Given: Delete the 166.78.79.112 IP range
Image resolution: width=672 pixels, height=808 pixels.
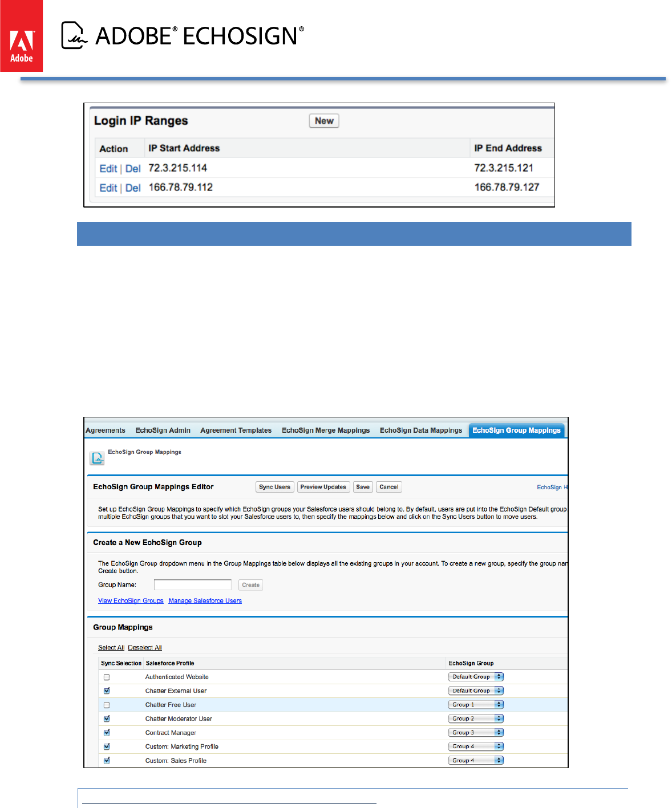Looking at the screenshot, I should (x=133, y=188).
